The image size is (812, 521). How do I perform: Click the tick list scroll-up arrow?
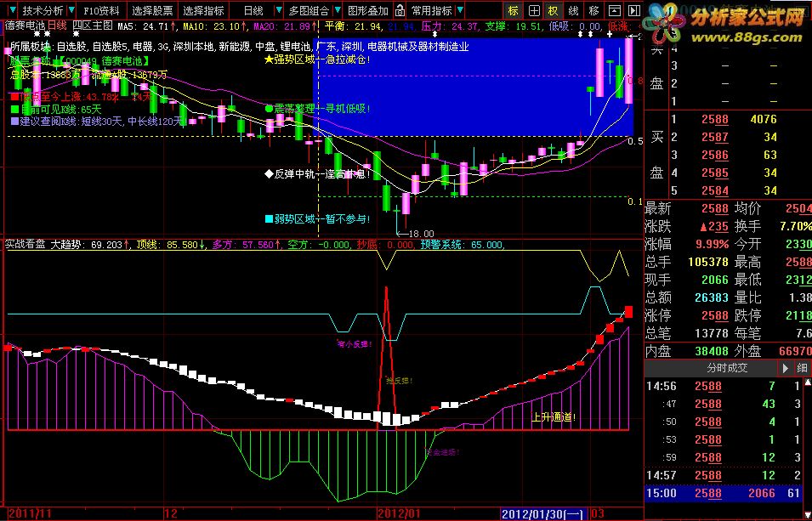[808, 382]
